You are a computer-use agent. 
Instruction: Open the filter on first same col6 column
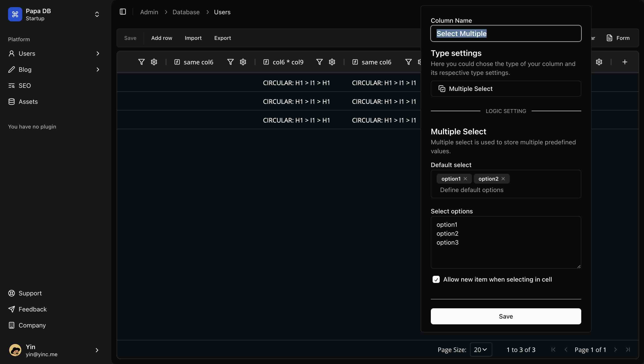(230, 62)
